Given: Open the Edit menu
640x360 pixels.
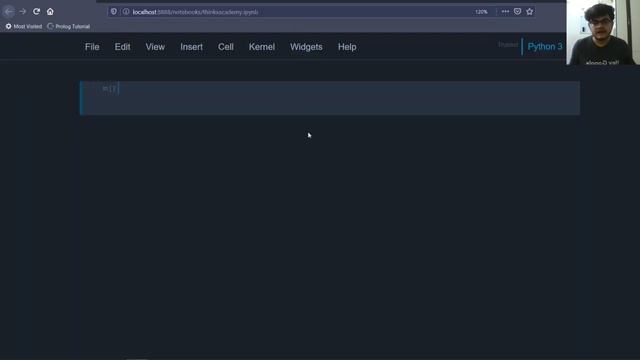Looking at the screenshot, I should pyautogui.click(x=122, y=47).
